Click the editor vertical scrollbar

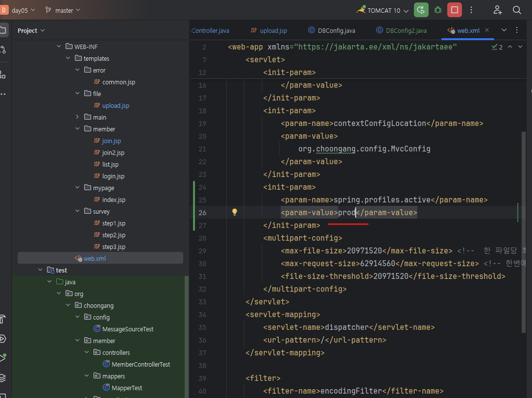524,232
